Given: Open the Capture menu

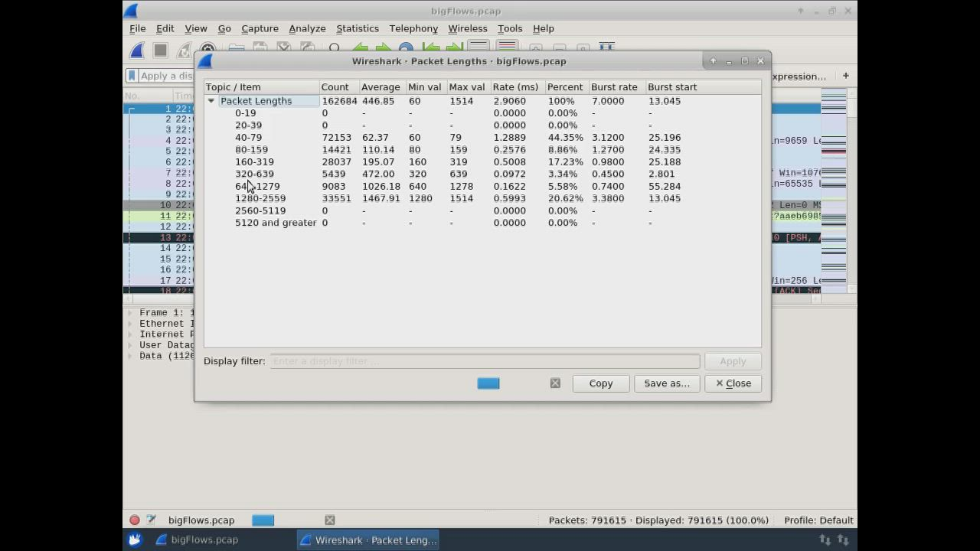Looking at the screenshot, I should [x=260, y=28].
